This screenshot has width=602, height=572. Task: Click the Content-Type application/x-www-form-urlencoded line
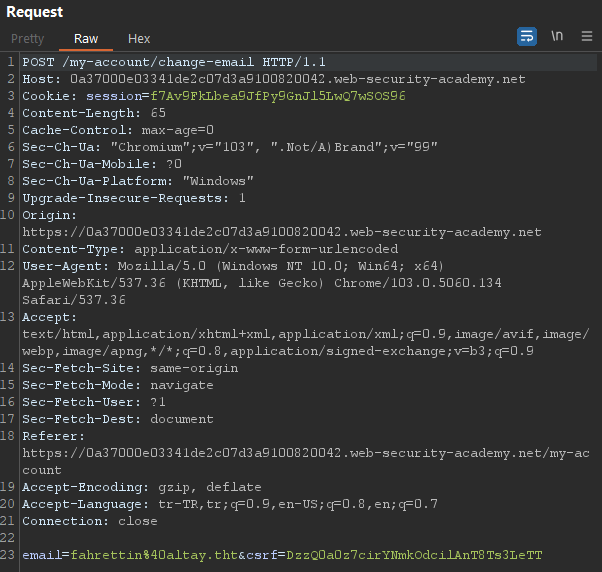pos(210,249)
